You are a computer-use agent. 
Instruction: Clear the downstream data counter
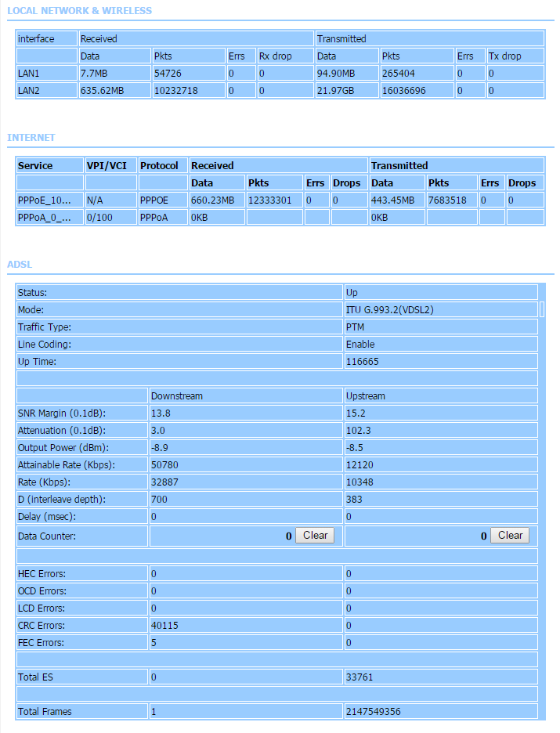[x=315, y=535]
